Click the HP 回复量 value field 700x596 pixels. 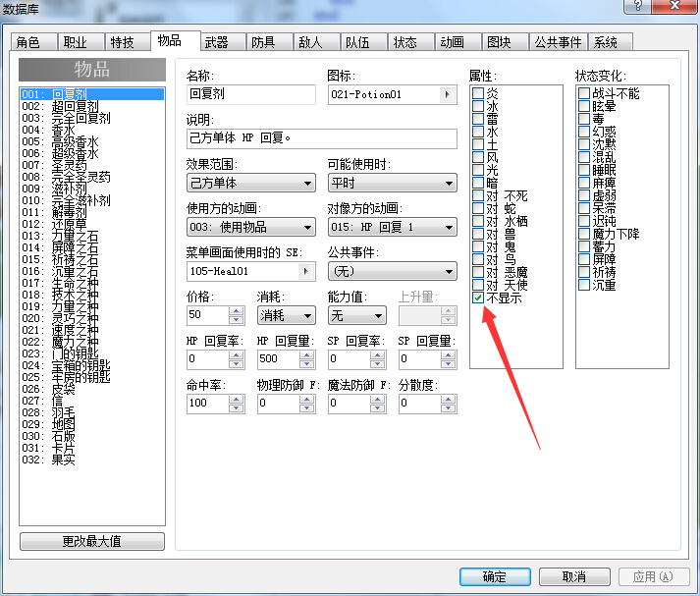click(279, 359)
